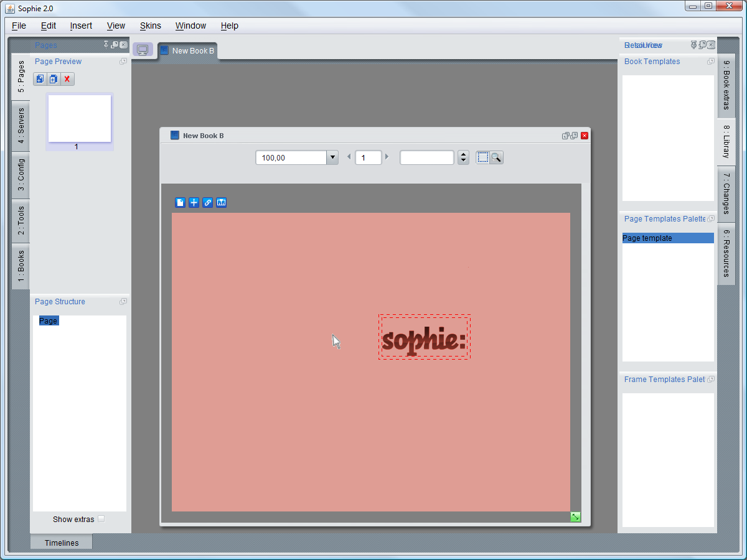Image resolution: width=747 pixels, height=560 pixels.
Task: Select the Page node in Page Structure
Action: pos(48,321)
